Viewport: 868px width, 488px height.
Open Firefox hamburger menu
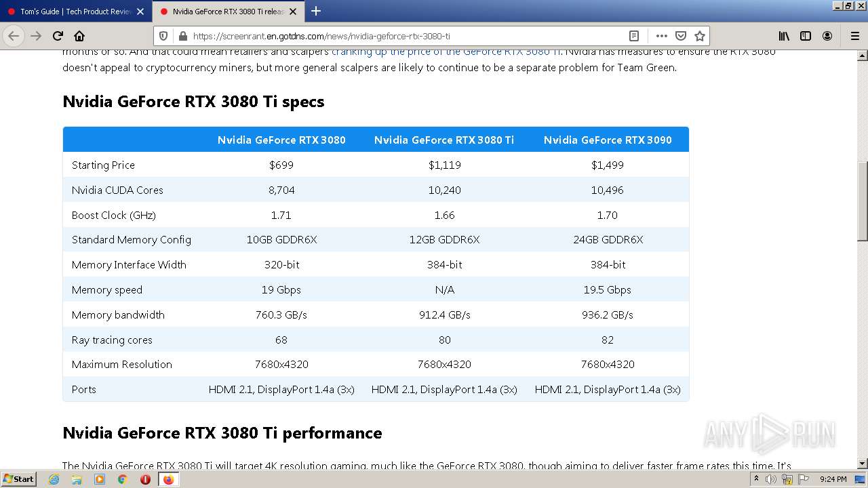click(854, 36)
